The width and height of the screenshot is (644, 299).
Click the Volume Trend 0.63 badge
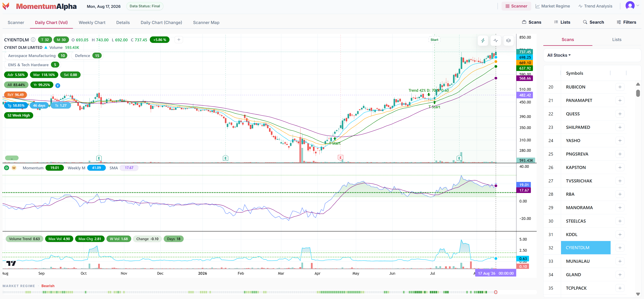pos(24,239)
